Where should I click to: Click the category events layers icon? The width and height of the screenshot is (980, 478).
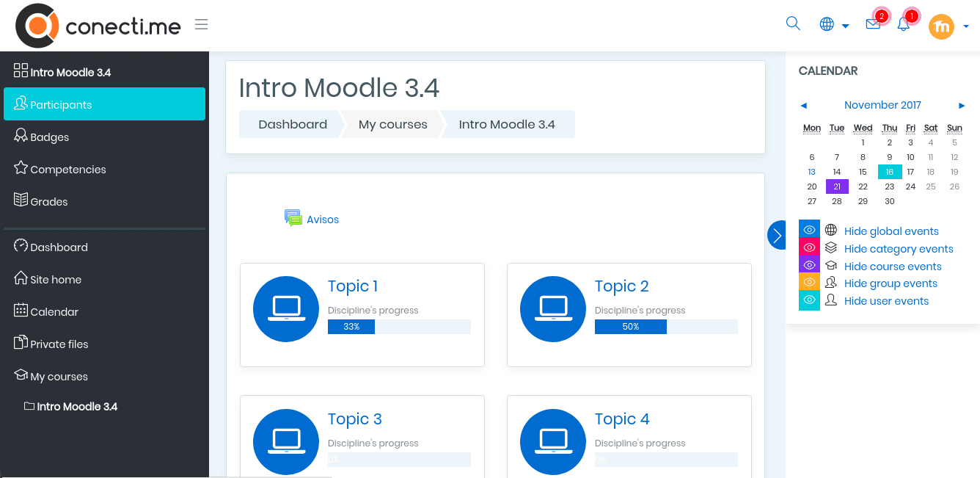pyautogui.click(x=831, y=248)
